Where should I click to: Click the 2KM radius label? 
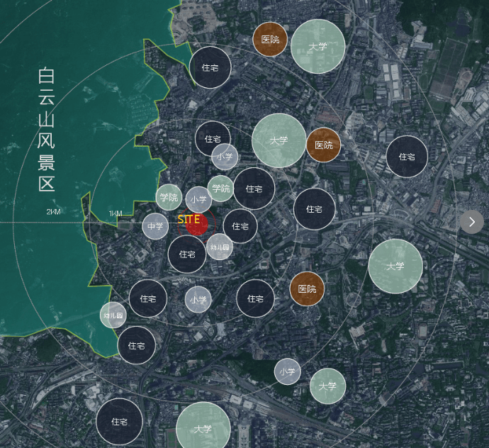(54, 213)
